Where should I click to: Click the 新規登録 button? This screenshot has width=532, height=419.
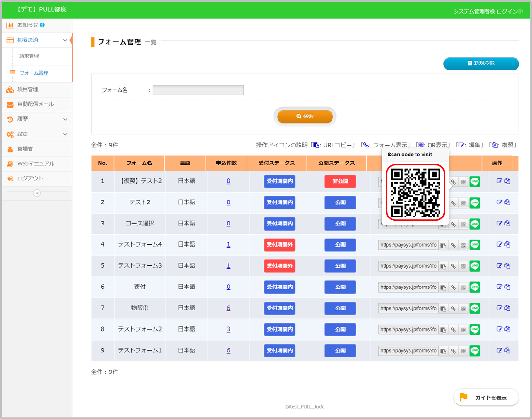coord(481,63)
